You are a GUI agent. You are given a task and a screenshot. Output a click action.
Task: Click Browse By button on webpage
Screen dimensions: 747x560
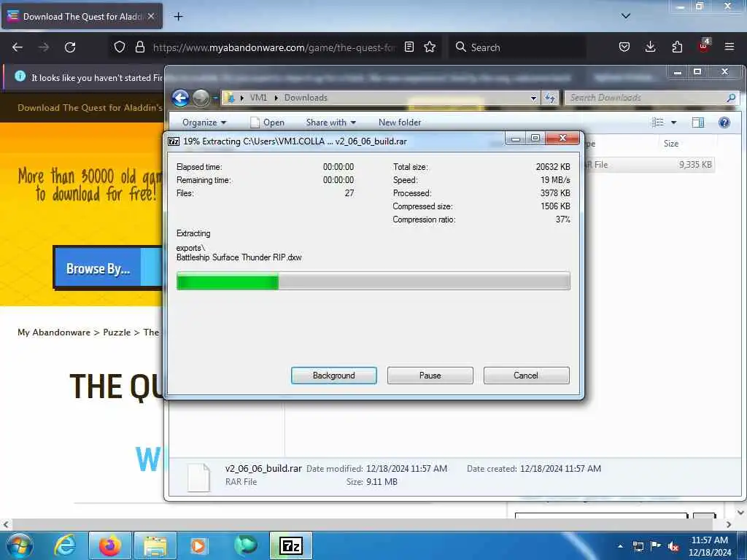tap(98, 268)
